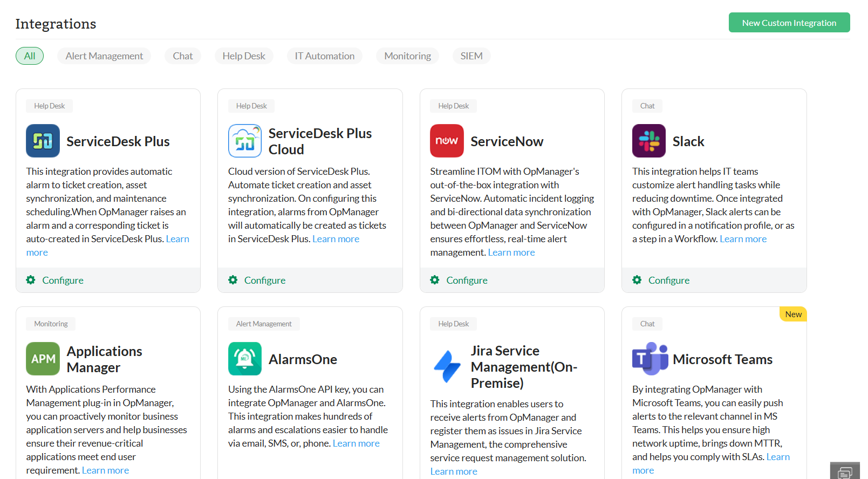
Task: Click the ServiceDesk Plus logo icon
Action: point(43,141)
